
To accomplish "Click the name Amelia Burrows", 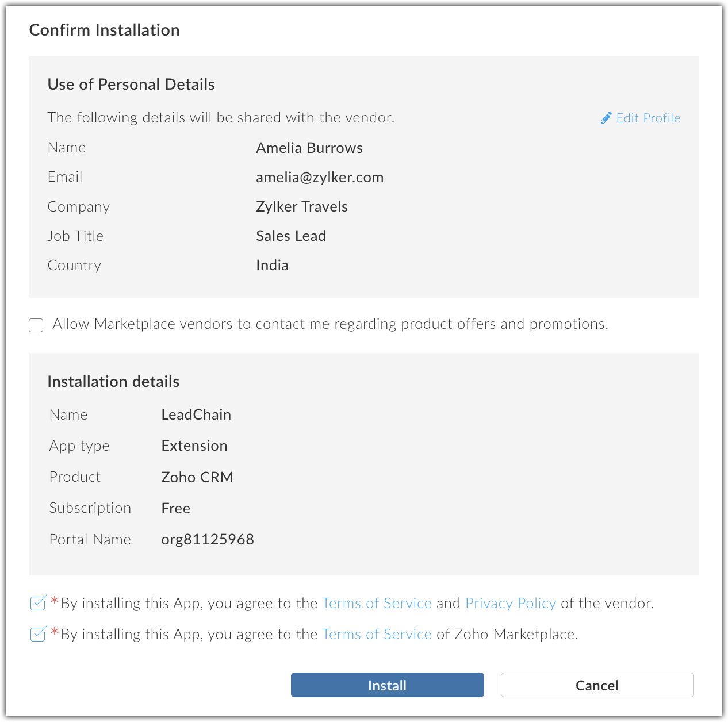I will [x=309, y=148].
